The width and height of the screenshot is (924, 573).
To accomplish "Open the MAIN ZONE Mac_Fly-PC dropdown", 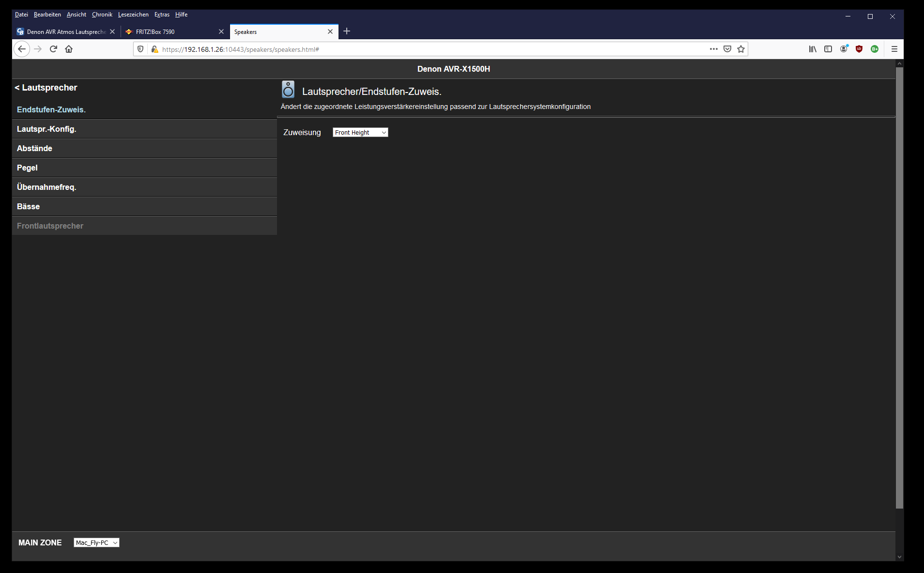I will (96, 542).
